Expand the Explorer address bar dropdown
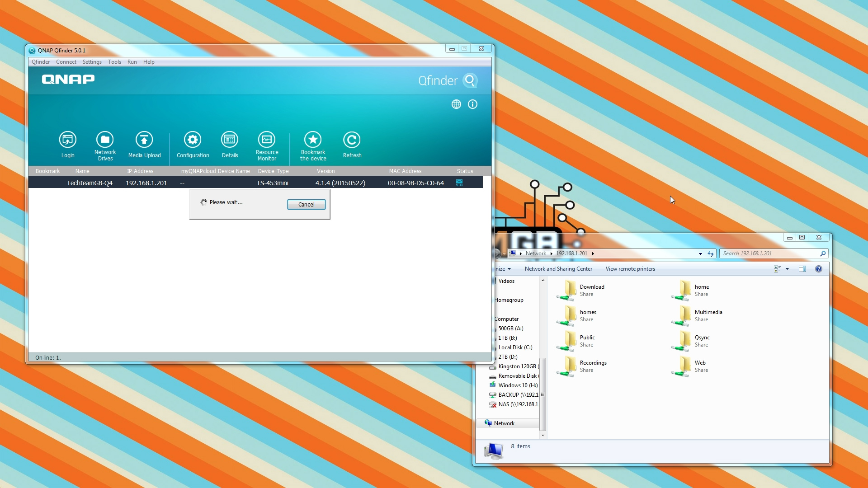The width and height of the screenshot is (868, 488). [x=700, y=254]
